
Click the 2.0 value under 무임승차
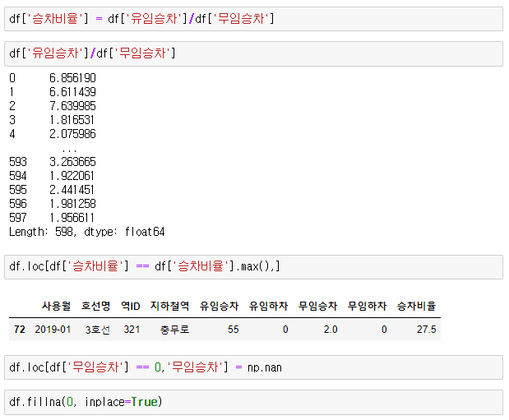(x=331, y=330)
